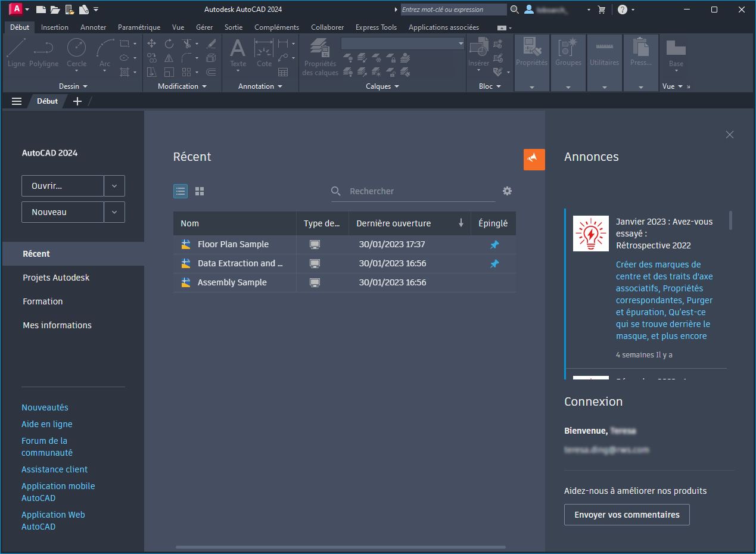Expand the Annotation panel flyout
The image size is (756, 554).
pyautogui.click(x=260, y=86)
